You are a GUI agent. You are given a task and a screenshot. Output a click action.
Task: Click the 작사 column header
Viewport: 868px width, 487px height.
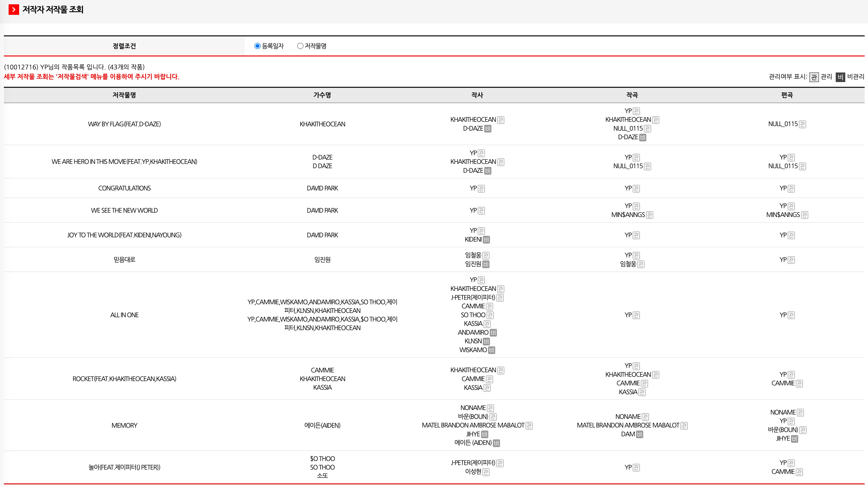(477, 95)
